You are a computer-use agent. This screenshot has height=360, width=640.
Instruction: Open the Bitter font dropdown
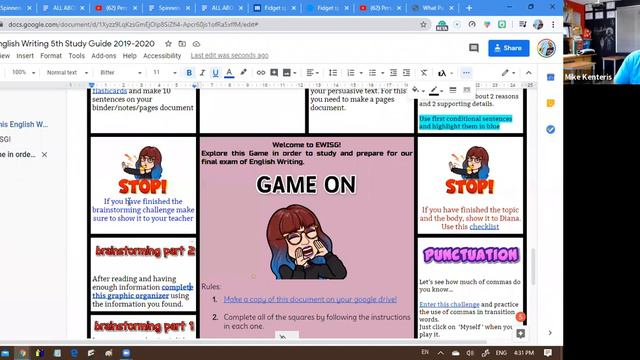point(121,73)
